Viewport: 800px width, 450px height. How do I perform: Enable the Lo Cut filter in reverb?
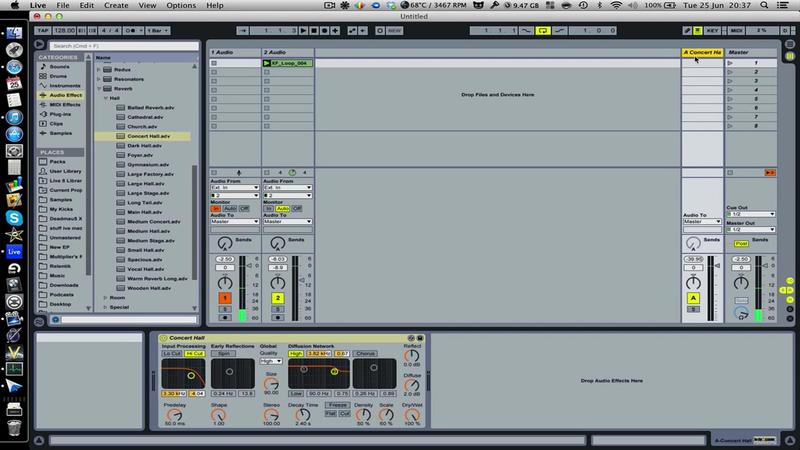(172, 354)
